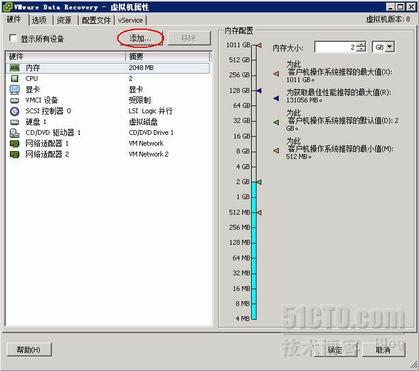This screenshot has width=419, height=371.
Task: Click the green 2 GB default marker
Action: (x=259, y=182)
